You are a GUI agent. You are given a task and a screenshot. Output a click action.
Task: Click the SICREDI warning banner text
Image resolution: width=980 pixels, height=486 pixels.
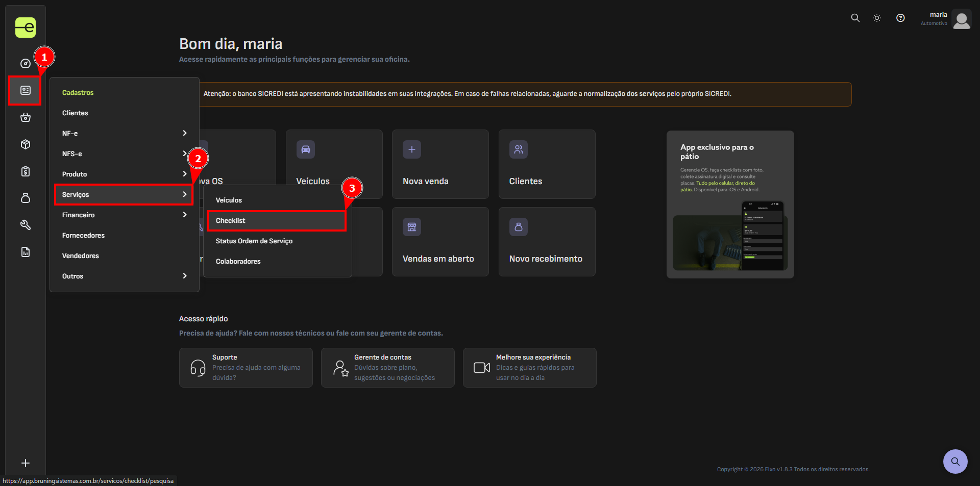tap(467, 94)
